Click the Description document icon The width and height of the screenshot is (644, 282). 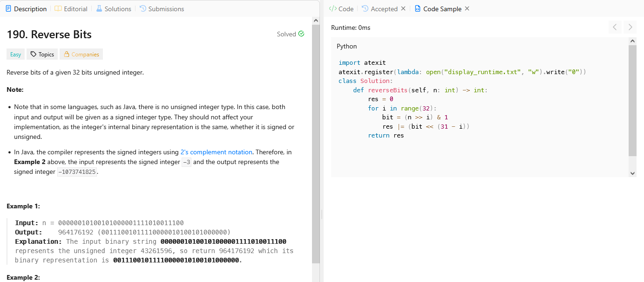click(x=8, y=9)
